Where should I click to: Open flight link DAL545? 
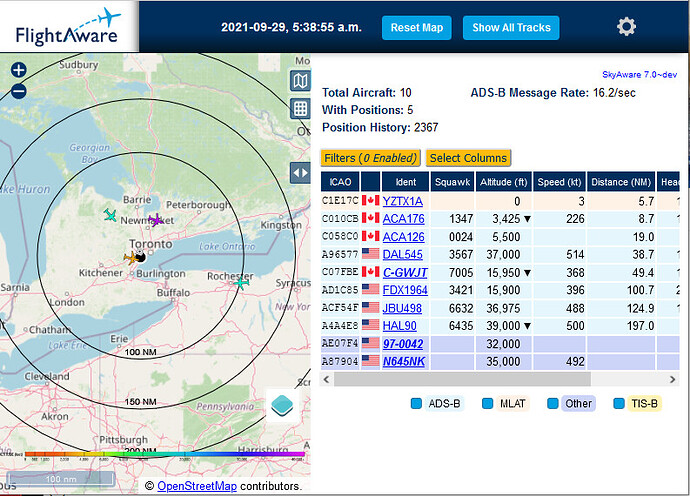(x=403, y=254)
